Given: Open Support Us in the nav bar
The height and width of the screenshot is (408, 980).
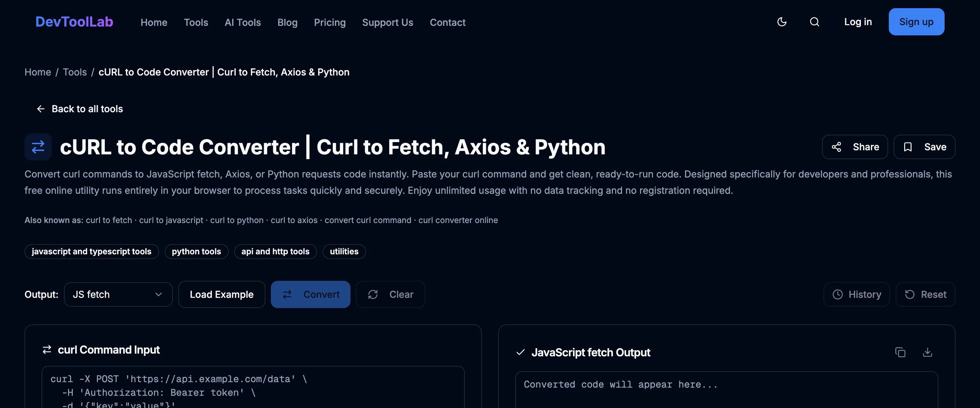Looking at the screenshot, I should coord(387,22).
